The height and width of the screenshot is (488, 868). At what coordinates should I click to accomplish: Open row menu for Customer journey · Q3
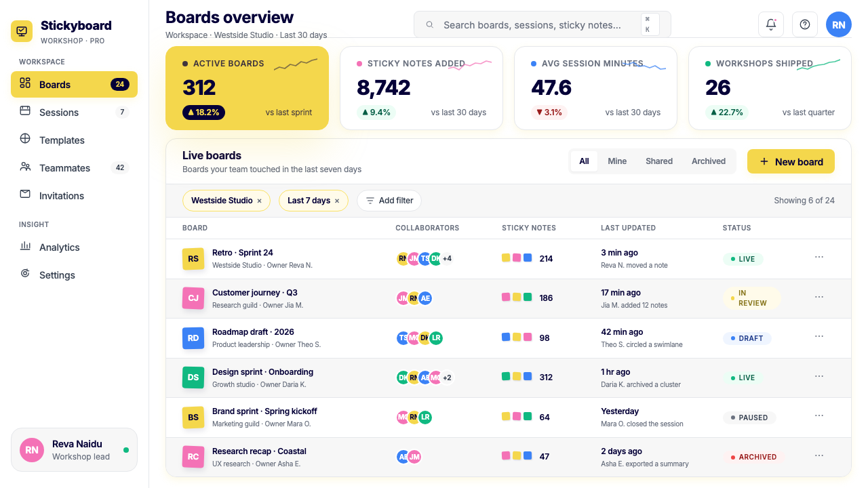tap(819, 297)
